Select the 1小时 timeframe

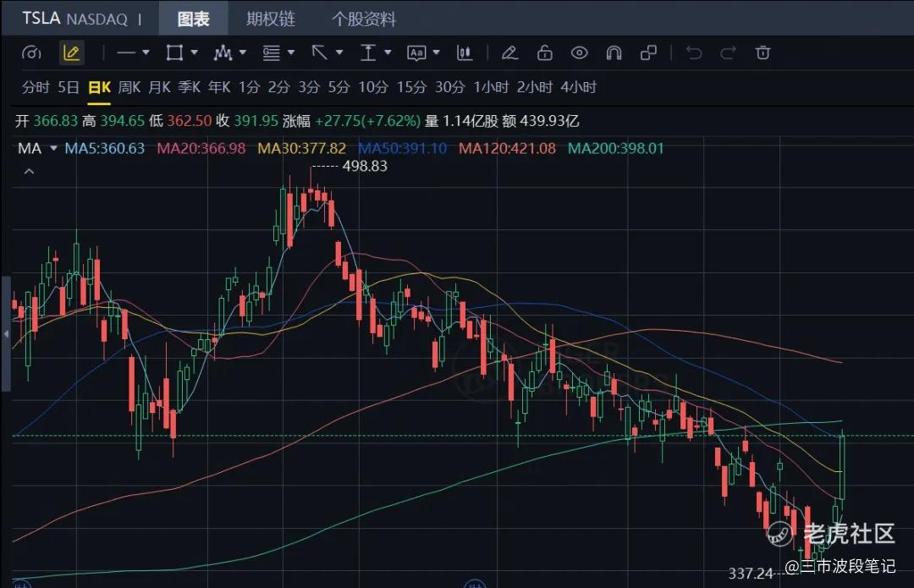[x=491, y=87]
